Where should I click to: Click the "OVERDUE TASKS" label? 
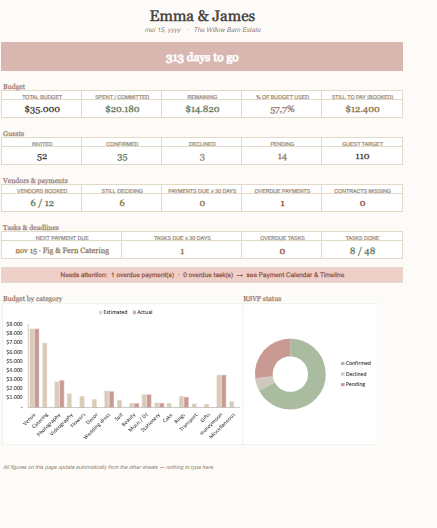(x=282, y=238)
